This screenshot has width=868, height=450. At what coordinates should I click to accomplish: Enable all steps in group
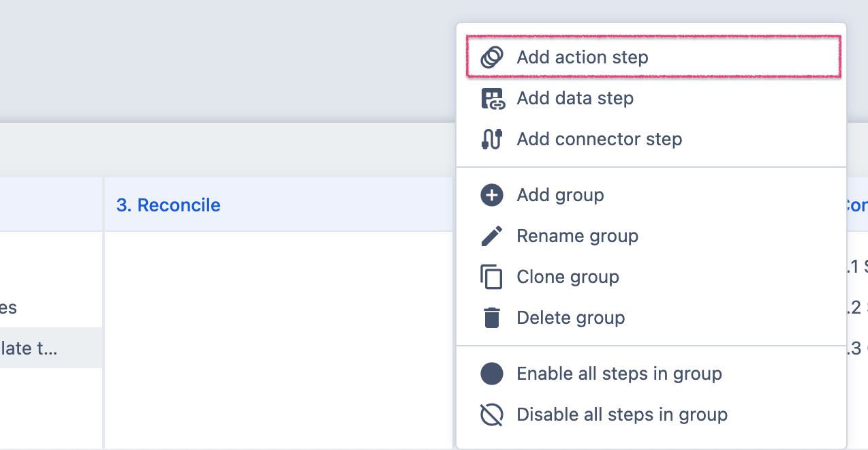click(619, 374)
